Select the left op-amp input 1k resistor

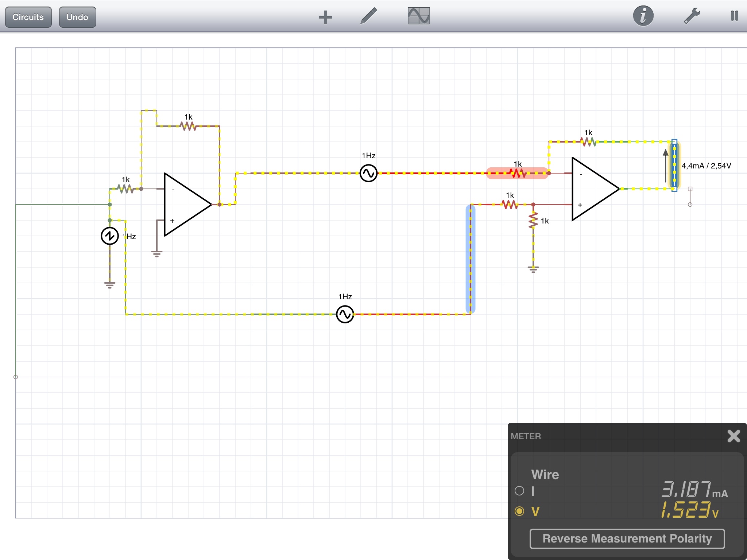click(125, 189)
